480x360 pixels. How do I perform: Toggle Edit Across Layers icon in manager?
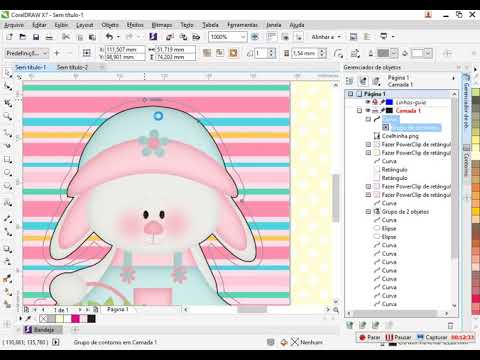(363, 81)
